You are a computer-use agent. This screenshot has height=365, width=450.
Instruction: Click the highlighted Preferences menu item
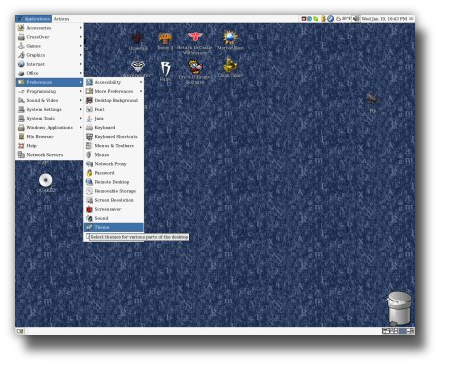[49, 82]
